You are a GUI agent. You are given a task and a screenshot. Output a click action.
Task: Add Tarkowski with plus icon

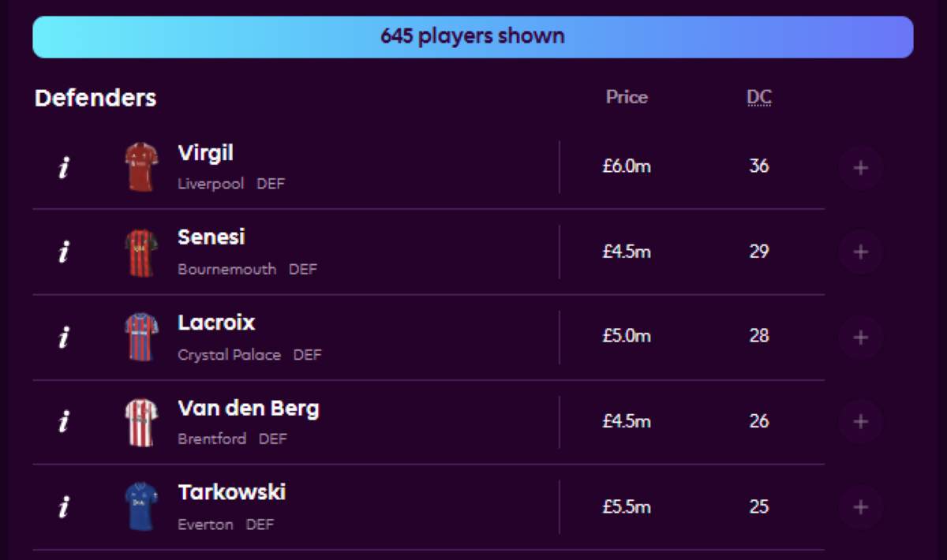860,507
